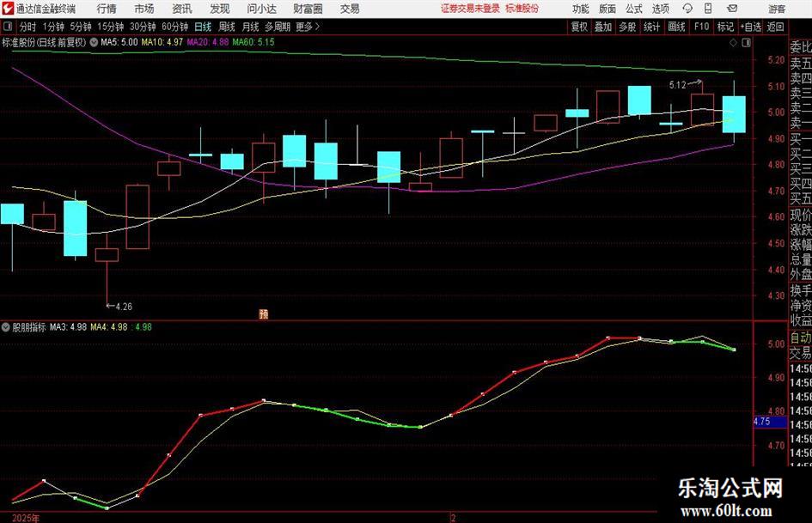Switch to 1分钟 period tab
The width and height of the screenshot is (812, 523).
click(52, 27)
